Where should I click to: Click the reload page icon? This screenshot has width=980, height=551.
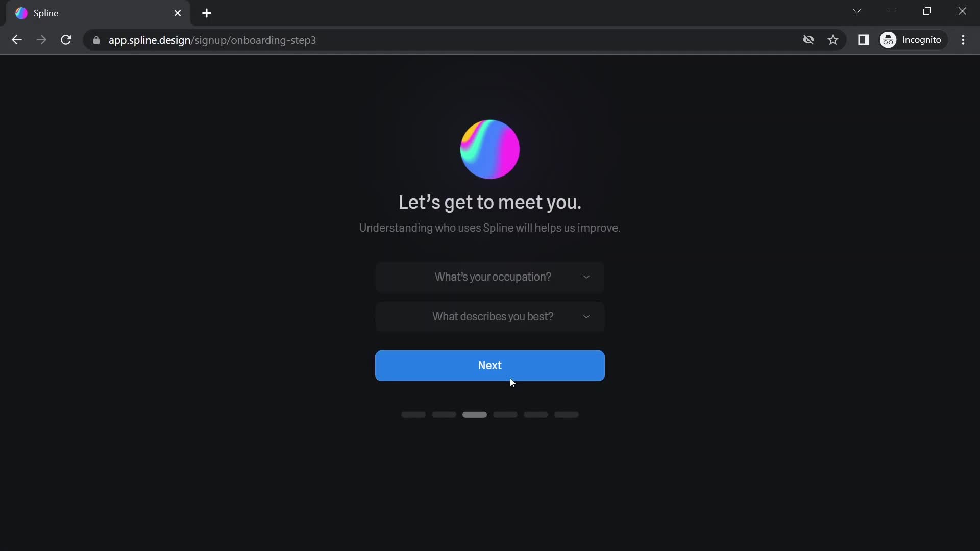coord(66,40)
